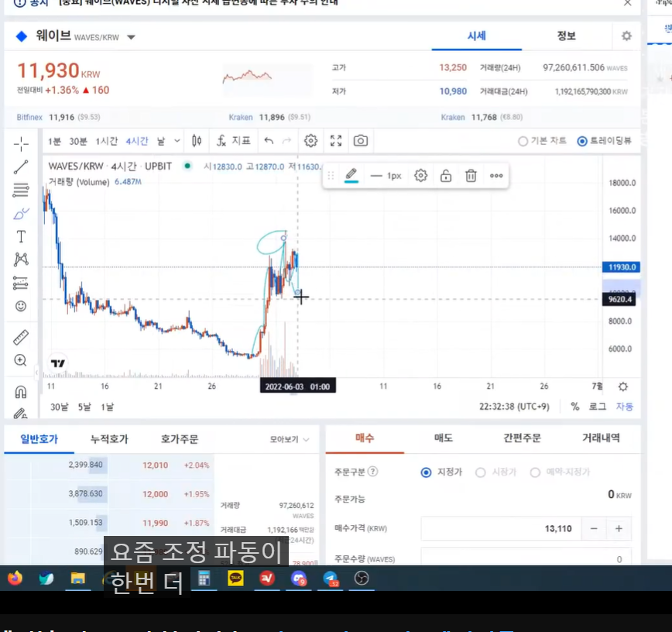
Task: Toggle the magnet snap mode
Action: (x=21, y=392)
